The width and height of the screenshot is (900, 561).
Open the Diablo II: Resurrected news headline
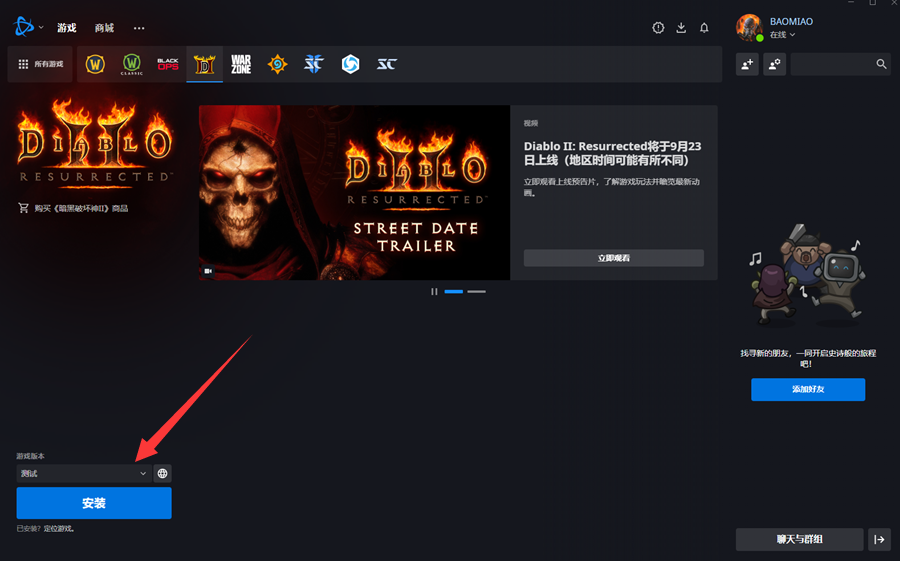coord(612,153)
